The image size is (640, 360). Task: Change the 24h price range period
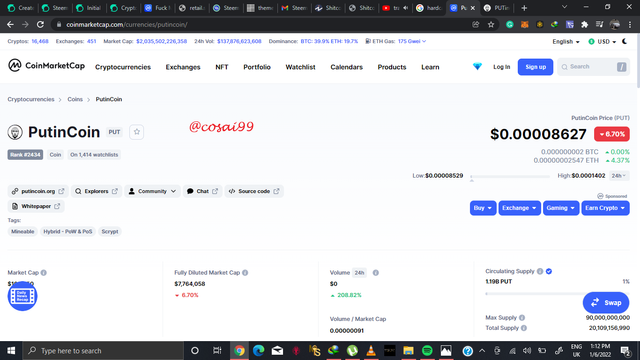coord(619,176)
